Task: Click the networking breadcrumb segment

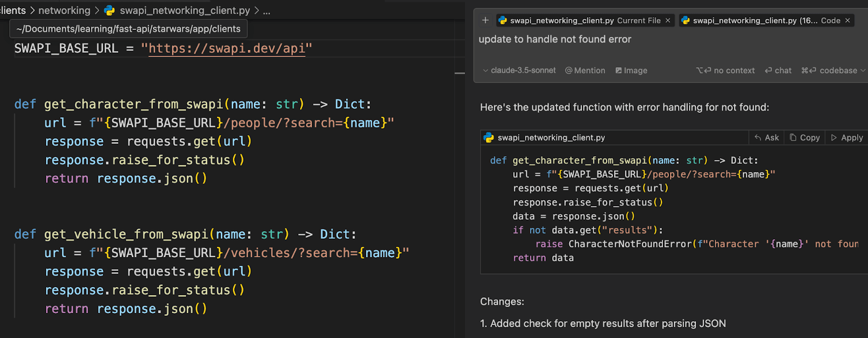Action: point(64,10)
